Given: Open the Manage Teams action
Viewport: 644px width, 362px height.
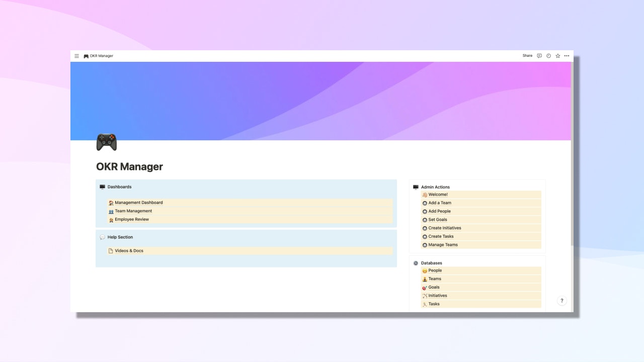Looking at the screenshot, I should (x=481, y=245).
